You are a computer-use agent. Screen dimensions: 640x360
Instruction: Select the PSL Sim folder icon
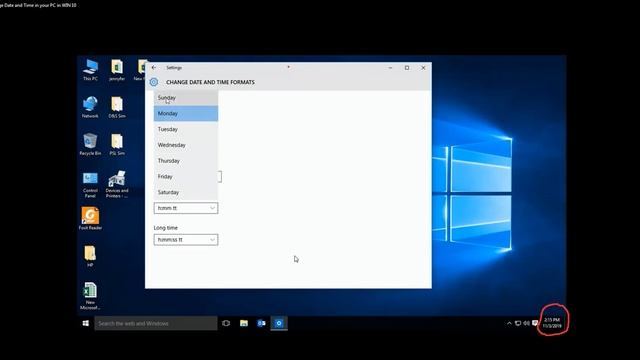coord(117,144)
